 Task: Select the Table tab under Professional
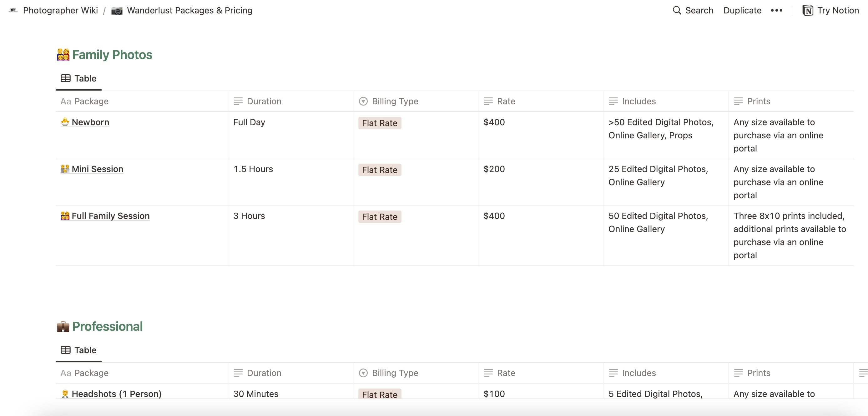point(78,350)
